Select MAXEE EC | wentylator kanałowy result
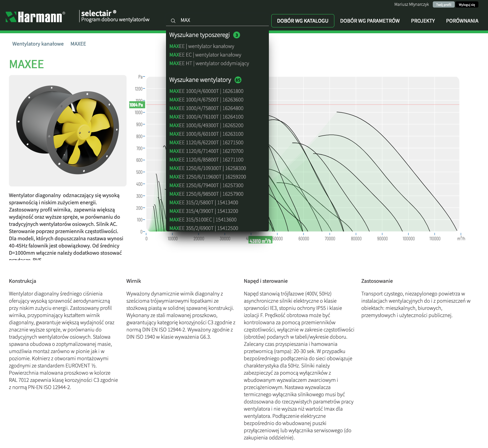This screenshot has width=488, height=448. click(205, 55)
